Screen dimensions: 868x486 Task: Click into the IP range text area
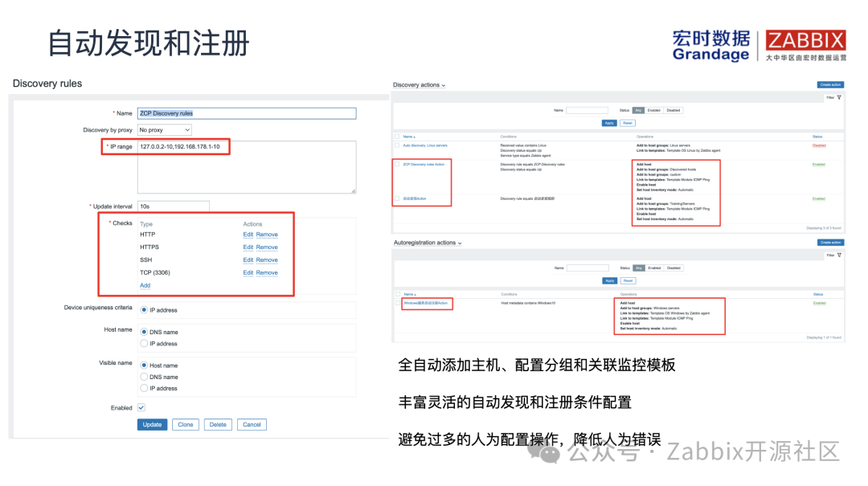click(x=247, y=167)
